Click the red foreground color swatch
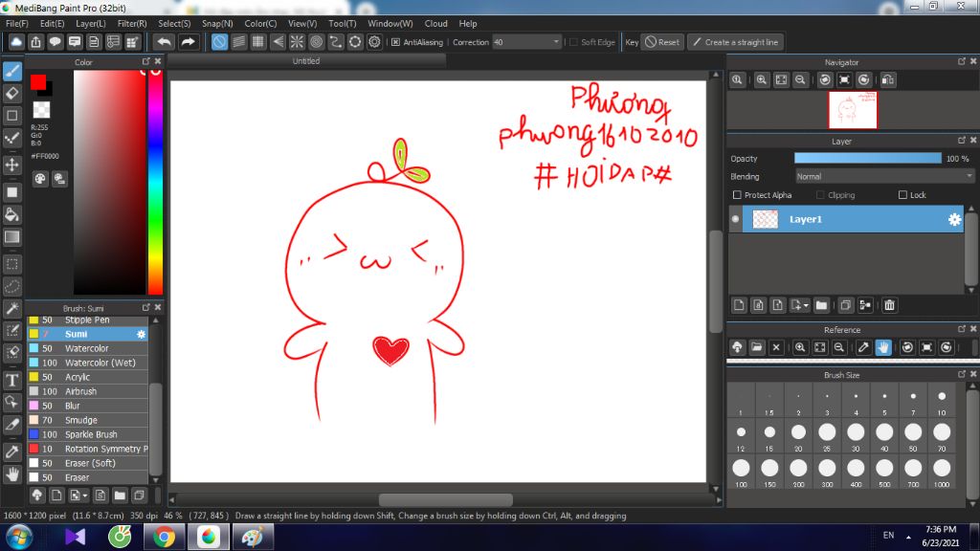Viewport: 980px width, 551px height. pyautogui.click(x=38, y=82)
